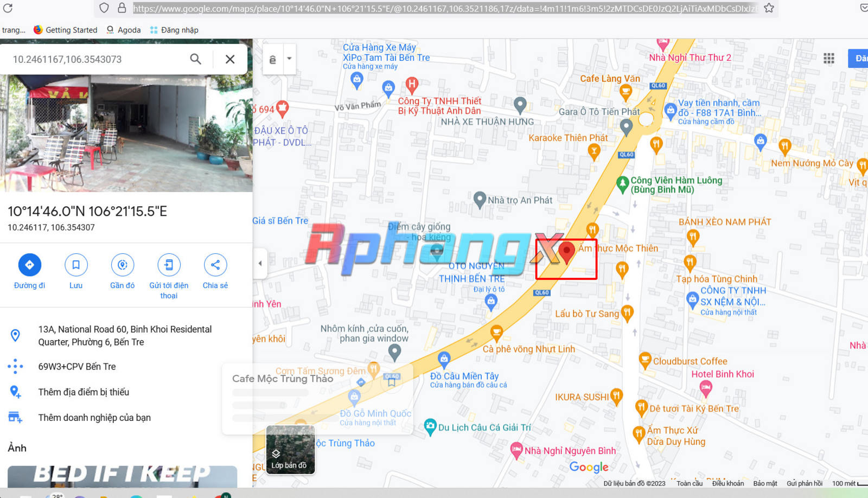The width and height of the screenshot is (868, 498).
Task: Open the Bảo mật link in map footer
Action: coord(765,483)
